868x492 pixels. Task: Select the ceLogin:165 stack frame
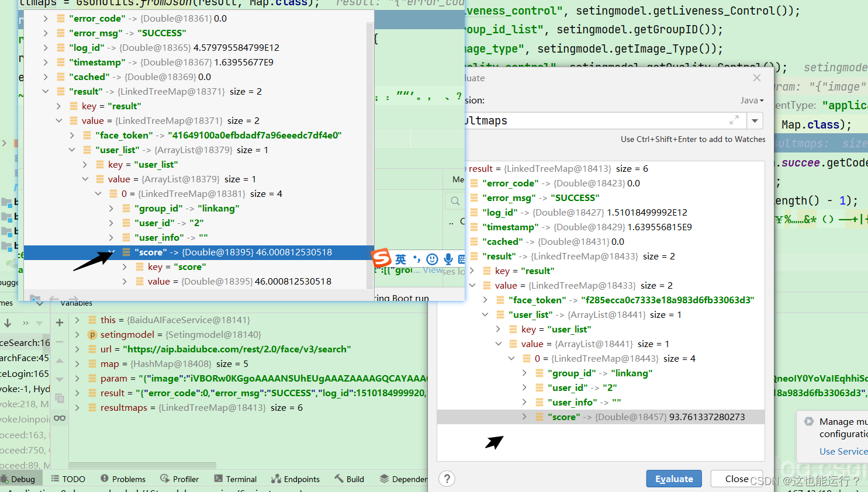point(25,373)
